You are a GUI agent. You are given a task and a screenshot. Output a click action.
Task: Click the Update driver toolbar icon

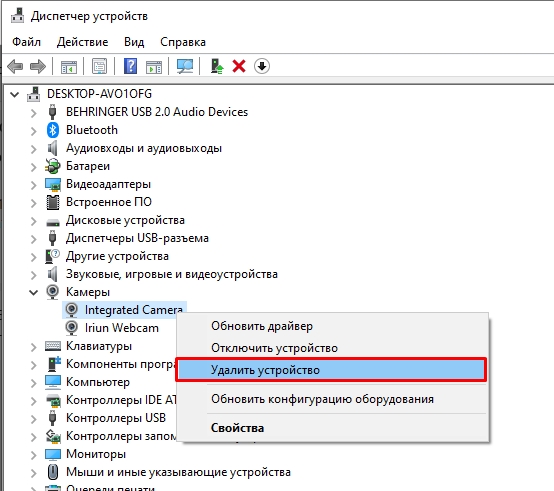click(x=217, y=66)
